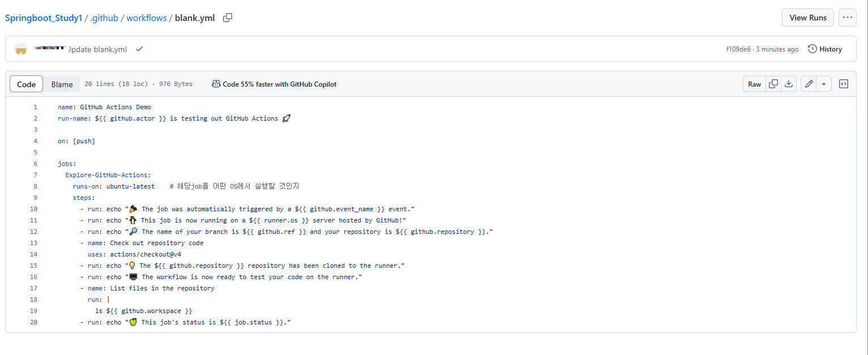
Task: Click the blank.yml file name in breadcrumb
Action: pyautogui.click(x=195, y=18)
